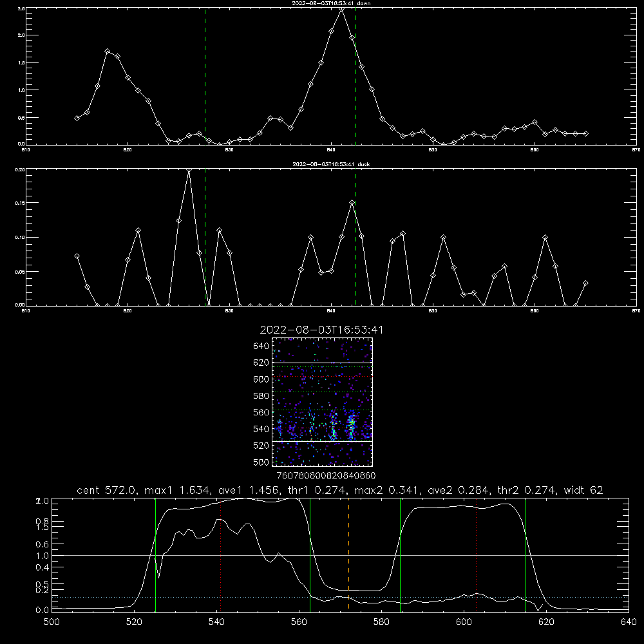Click the y-axis label 0.4 of the bottom plot
This screenshot has width=644, height=644.
point(43,567)
